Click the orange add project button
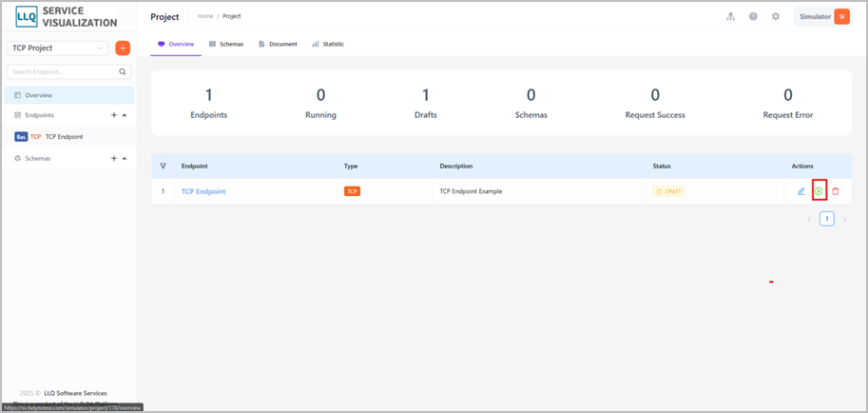The image size is (868, 413). [123, 49]
